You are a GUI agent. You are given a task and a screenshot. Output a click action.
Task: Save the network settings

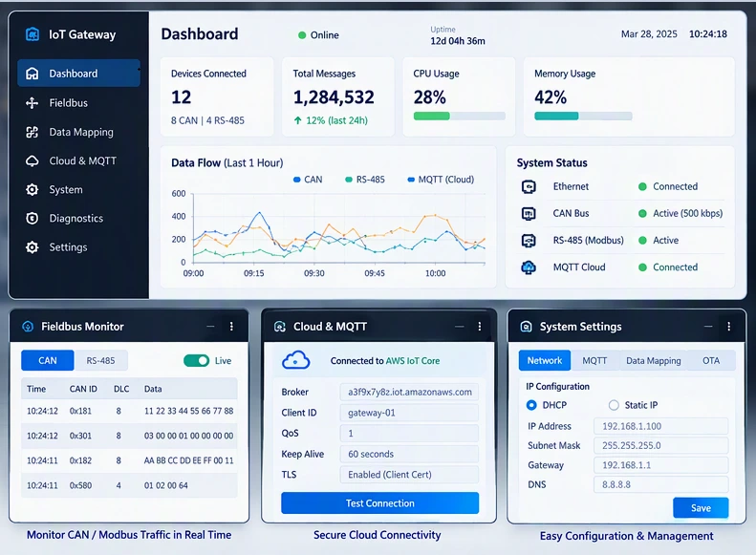(701, 508)
